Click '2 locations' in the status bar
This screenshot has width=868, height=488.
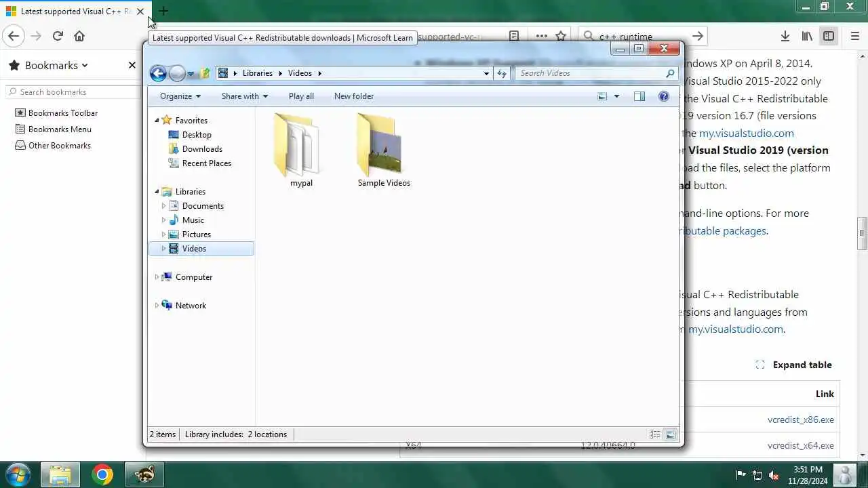click(x=267, y=434)
